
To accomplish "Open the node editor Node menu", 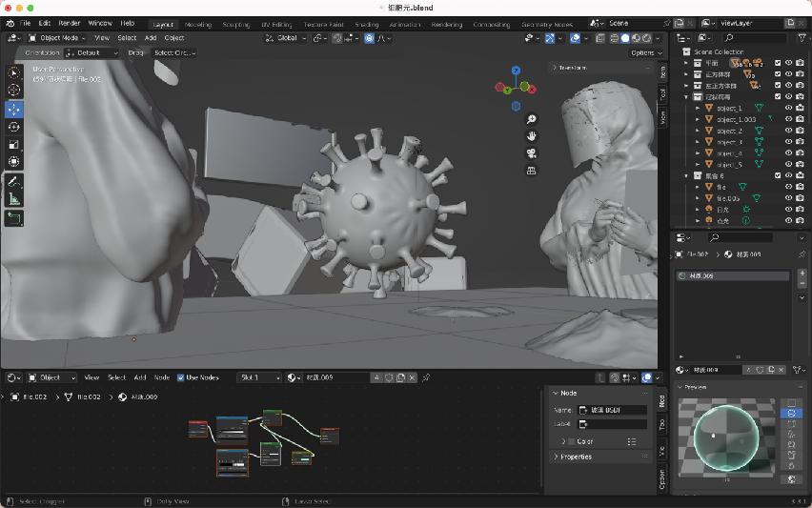I will (162, 378).
